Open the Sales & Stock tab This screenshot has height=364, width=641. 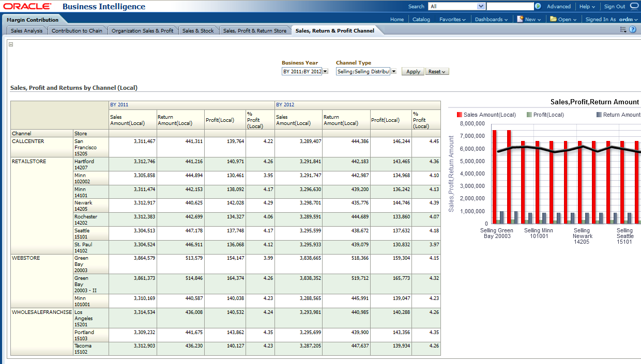click(198, 31)
